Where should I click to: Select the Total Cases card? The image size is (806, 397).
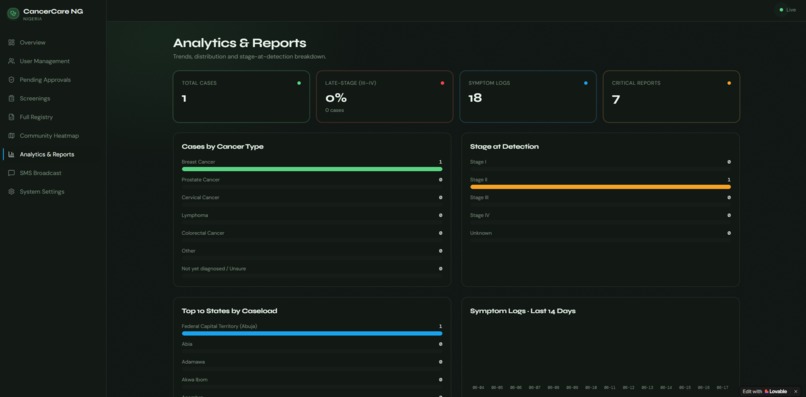pyautogui.click(x=241, y=97)
